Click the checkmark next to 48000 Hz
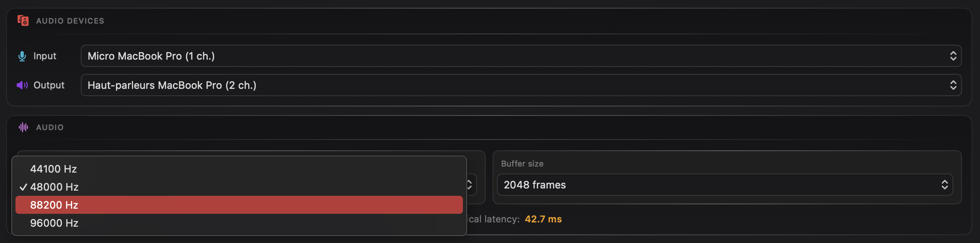Viewport: 980px width, 243px height. [x=23, y=187]
